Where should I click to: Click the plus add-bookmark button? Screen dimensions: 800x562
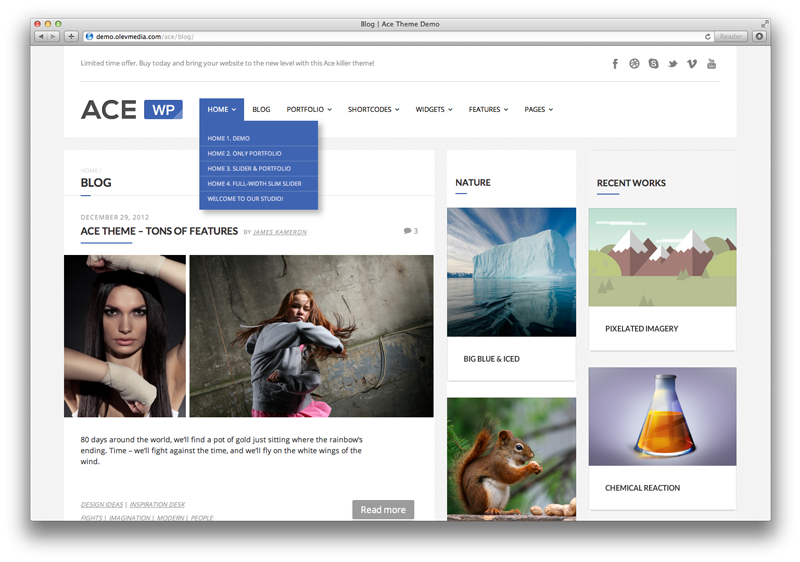[x=71, y=36]
